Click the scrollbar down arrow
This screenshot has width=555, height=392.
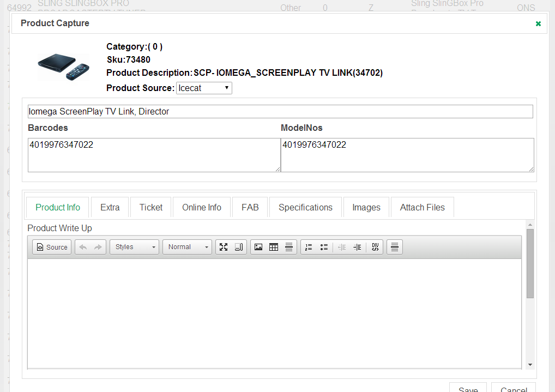pos(530,365)
